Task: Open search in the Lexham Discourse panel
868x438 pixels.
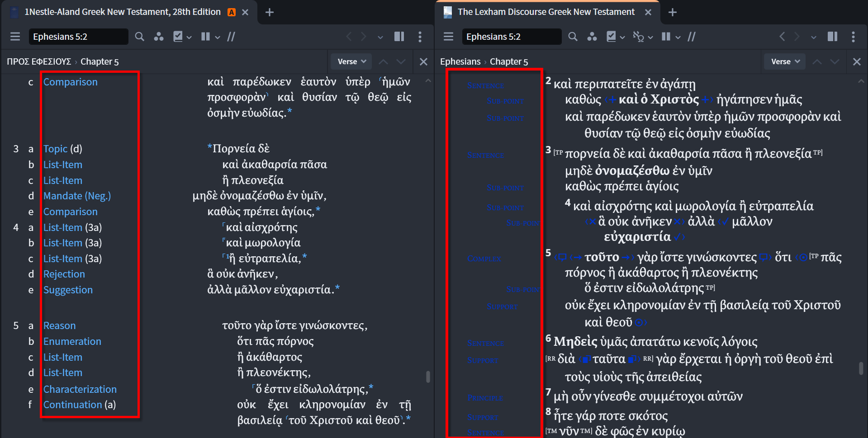Action: (x=573, y=37)
